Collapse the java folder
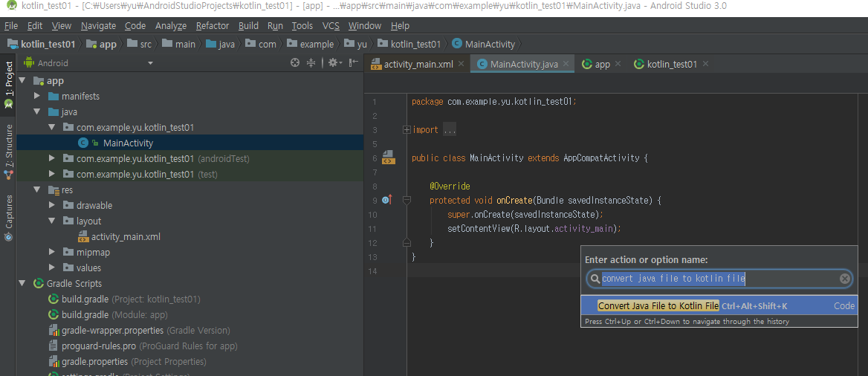The image size is (868, 376). 37,112
